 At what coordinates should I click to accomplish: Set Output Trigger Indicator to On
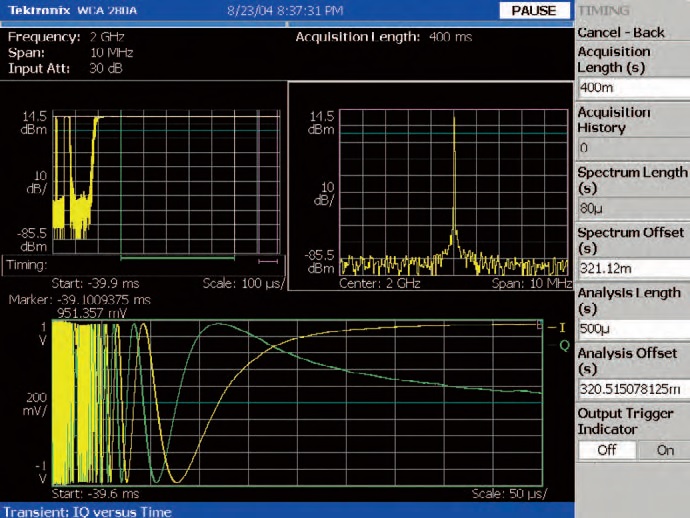tap(663, 450)
